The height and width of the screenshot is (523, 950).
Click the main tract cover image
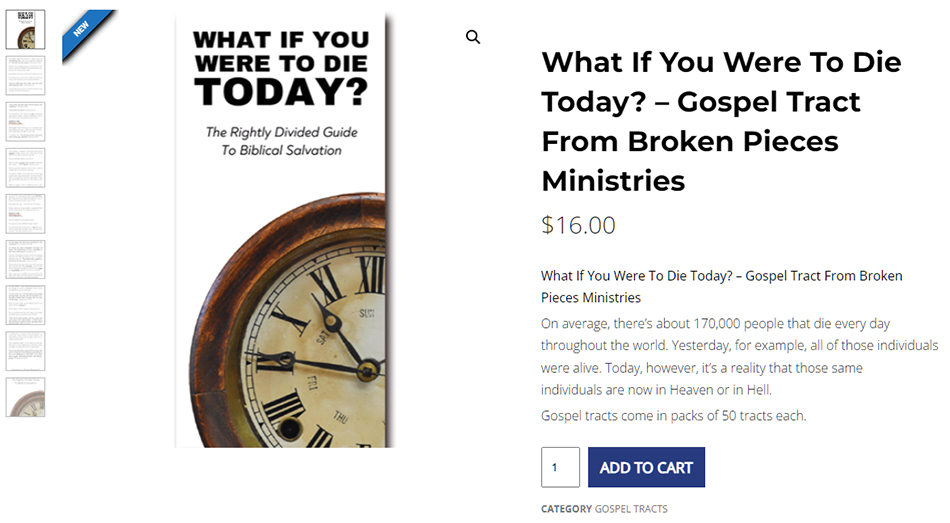tap(281, 230)
